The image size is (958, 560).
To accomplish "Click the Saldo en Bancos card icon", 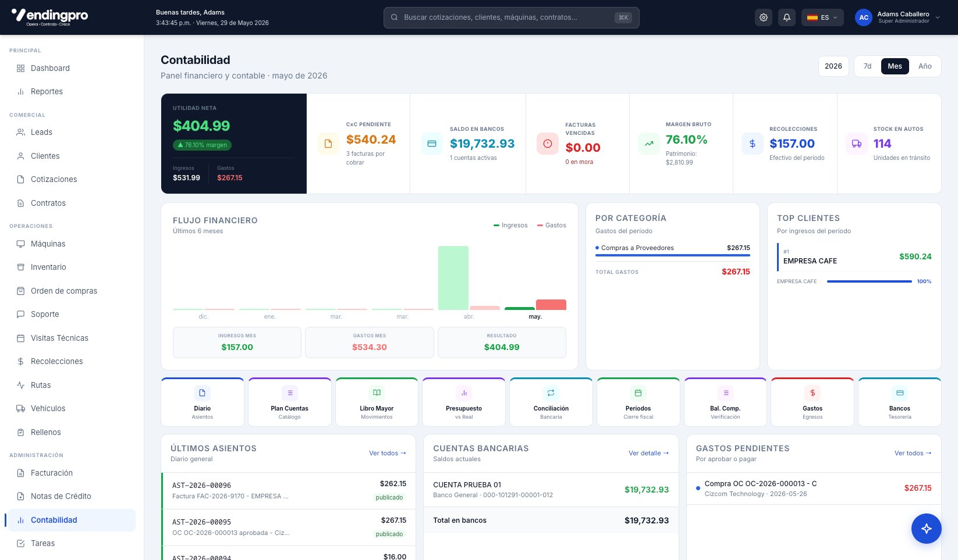I will pyautogui.click(x=432, y=144).
